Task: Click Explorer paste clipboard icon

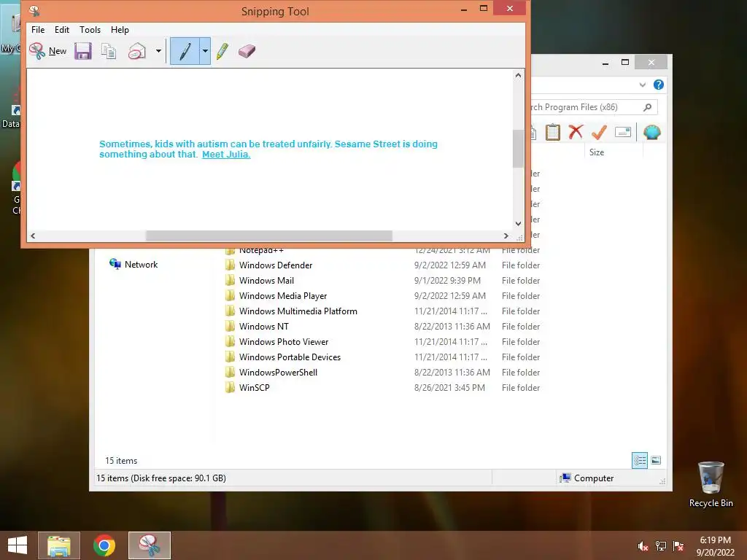Action: pos(553,132)
